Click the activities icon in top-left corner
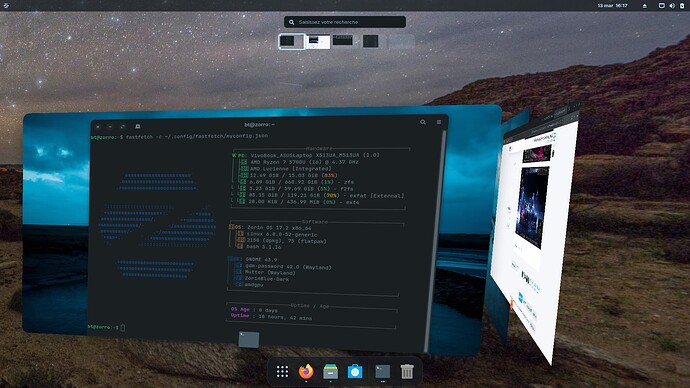Image resolution: width=690 pixels, height=388 pixels. click(x=6, y=6)
